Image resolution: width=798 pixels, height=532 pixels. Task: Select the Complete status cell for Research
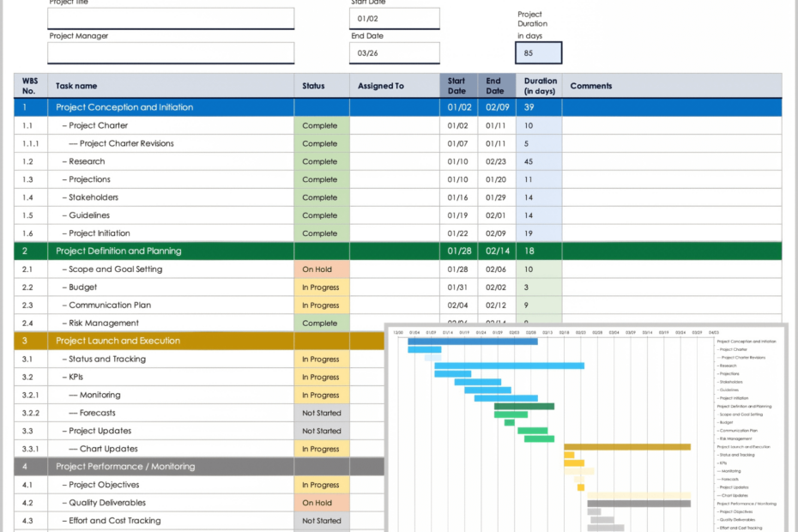322,161
